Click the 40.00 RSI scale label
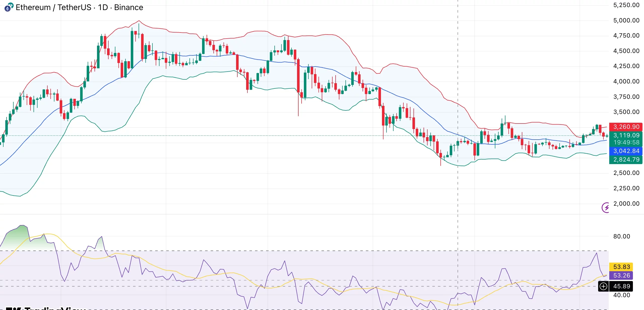The height and width of the screenshot is (310, 644). [622, 295]
